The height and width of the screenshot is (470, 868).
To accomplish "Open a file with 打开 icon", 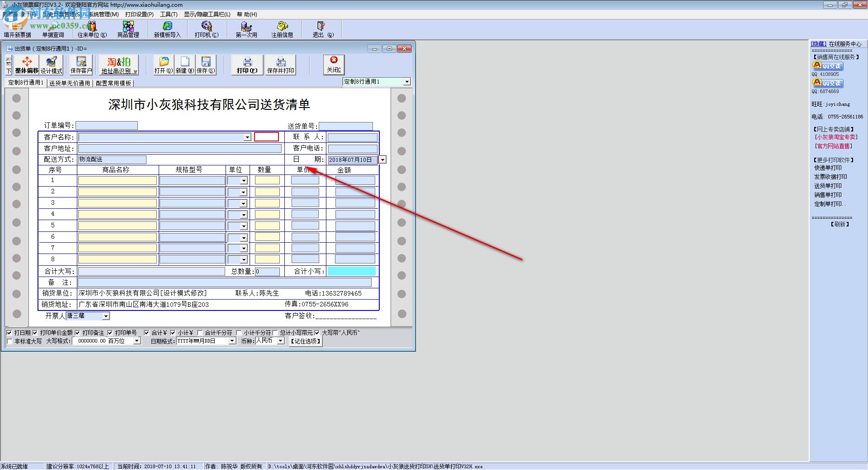I will [163, 65].
